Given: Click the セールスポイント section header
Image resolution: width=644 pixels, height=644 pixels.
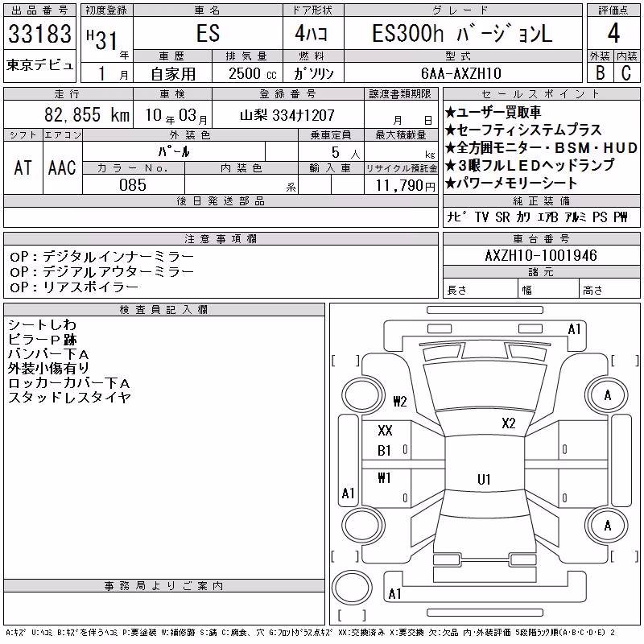Looking at the screenshot, I should point(541,94).
